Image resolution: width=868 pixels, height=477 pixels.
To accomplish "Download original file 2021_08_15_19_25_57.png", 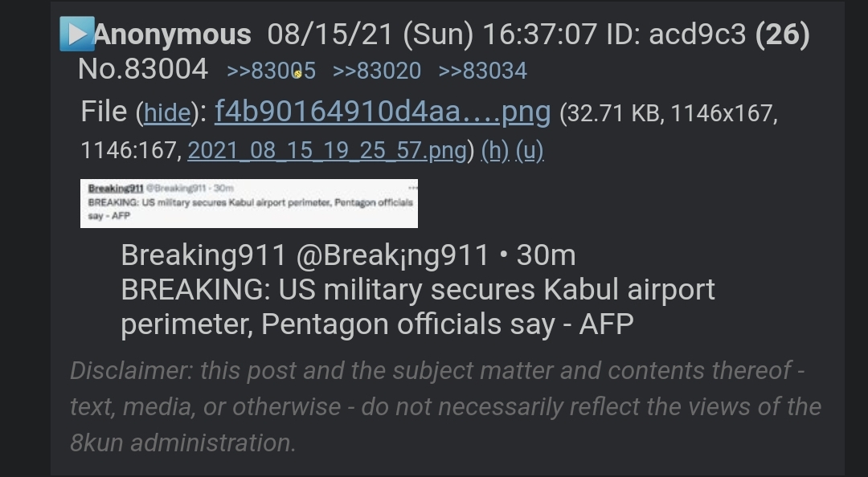I will click(x=326, y=149).
